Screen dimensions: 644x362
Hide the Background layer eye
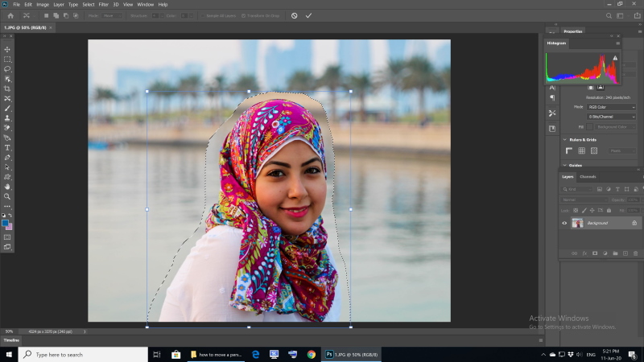point(564,224)
